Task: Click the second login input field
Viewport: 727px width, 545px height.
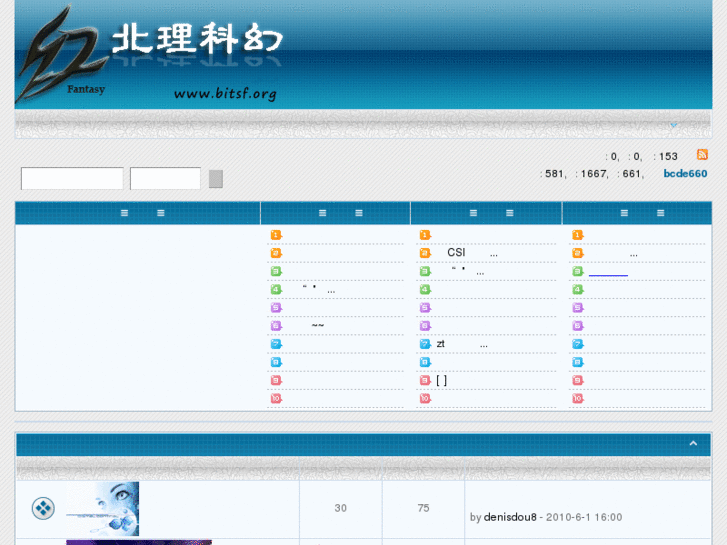Action: coord(165,179)
